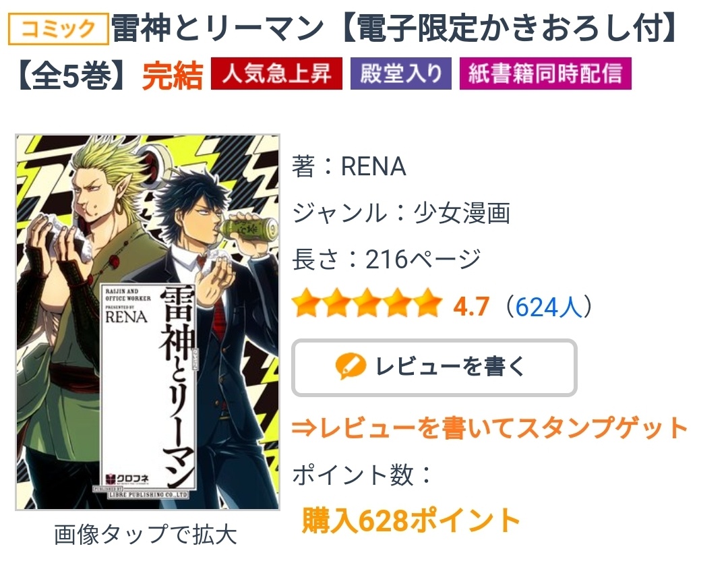The image size is (728, 563).
Task: Click the 購入628ポイント text
Action: 411,521
